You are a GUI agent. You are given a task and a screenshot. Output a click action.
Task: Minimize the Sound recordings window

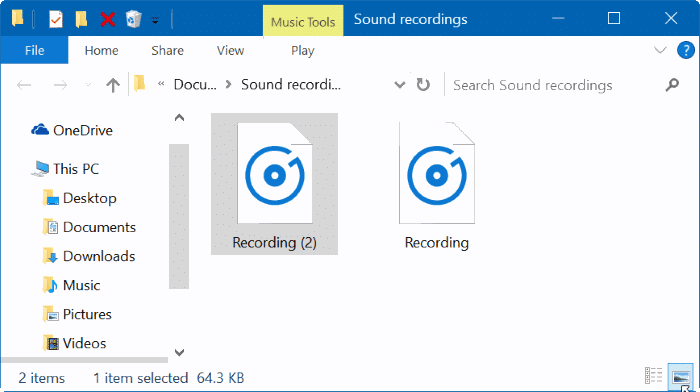558,18
